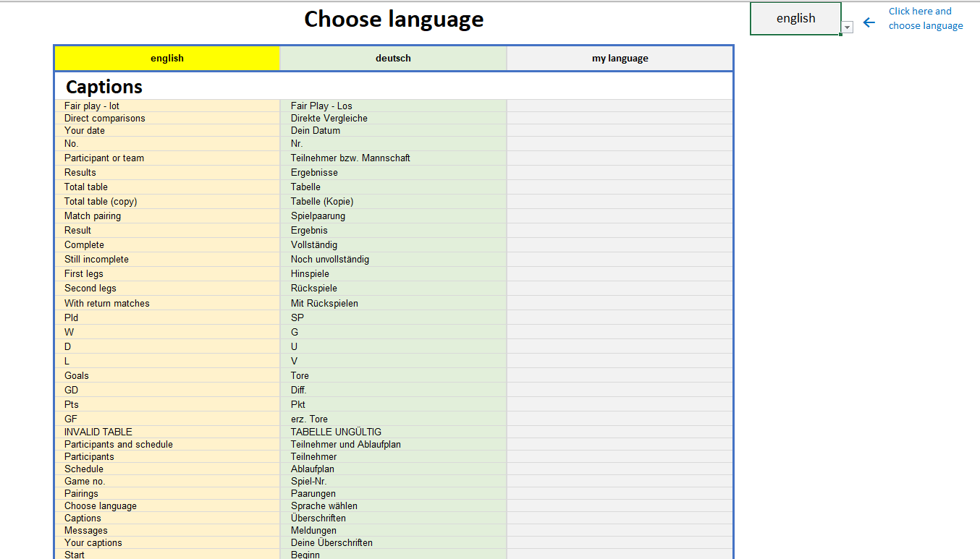Click the 'Complete' cell
The height and width of the screenshot is (559, 980).
point(167,244)
